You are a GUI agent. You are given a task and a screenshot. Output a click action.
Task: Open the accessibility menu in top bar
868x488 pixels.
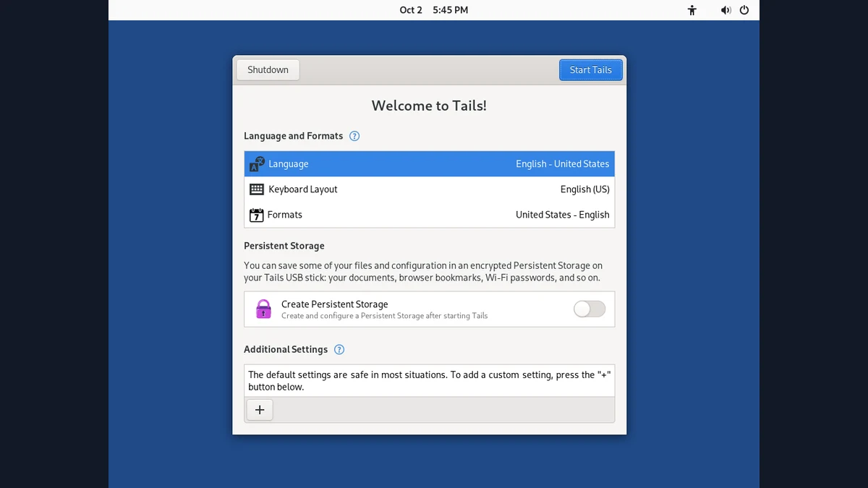[x=692, y=10]
